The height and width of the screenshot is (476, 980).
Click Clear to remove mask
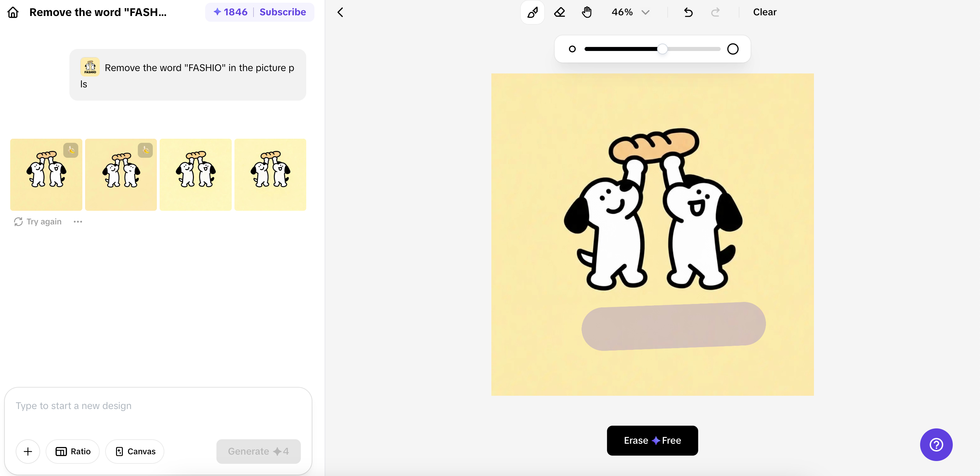764,12
